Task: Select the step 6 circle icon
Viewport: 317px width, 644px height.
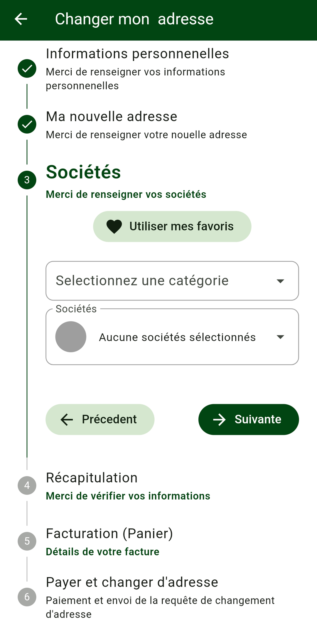Action: click(x=27, y=597)
